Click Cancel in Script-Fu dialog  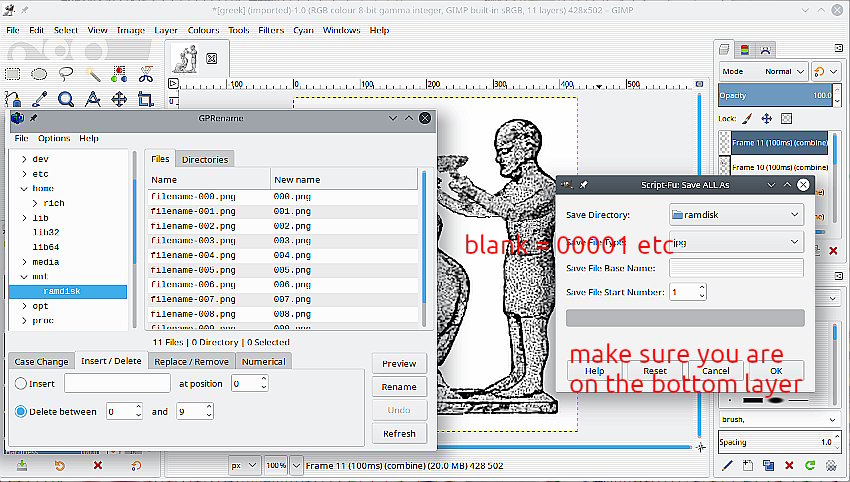coord(716,371)
